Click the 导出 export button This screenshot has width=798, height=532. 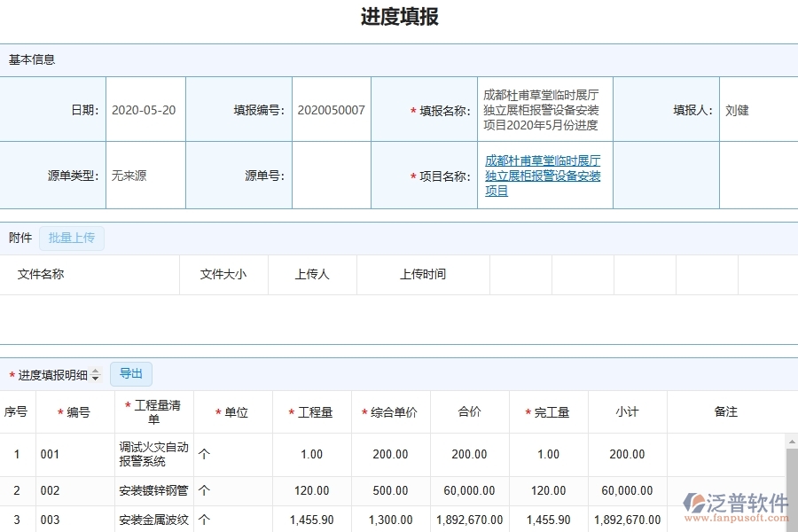tap(130, 373)
